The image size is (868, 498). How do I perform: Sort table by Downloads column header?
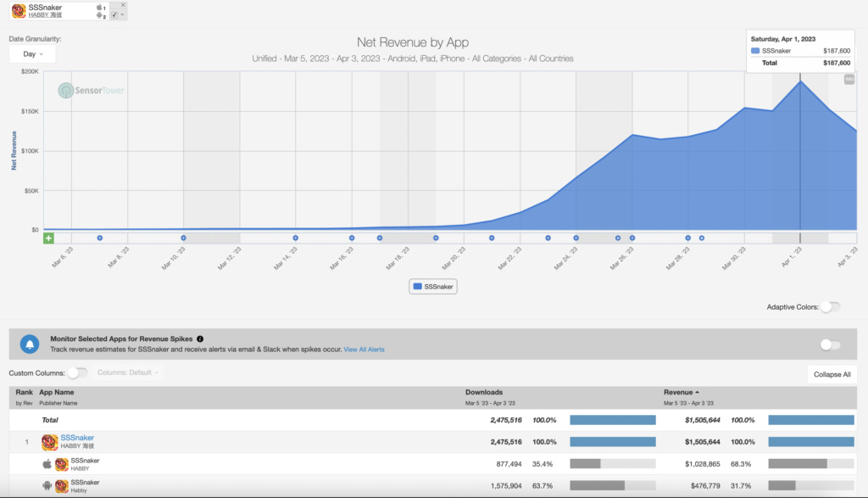point(484,392)
